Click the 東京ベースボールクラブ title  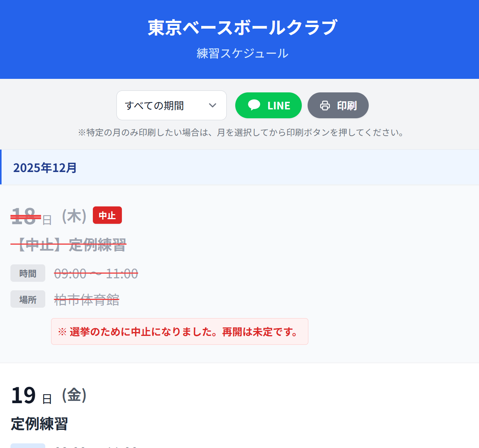pos(242,28)
